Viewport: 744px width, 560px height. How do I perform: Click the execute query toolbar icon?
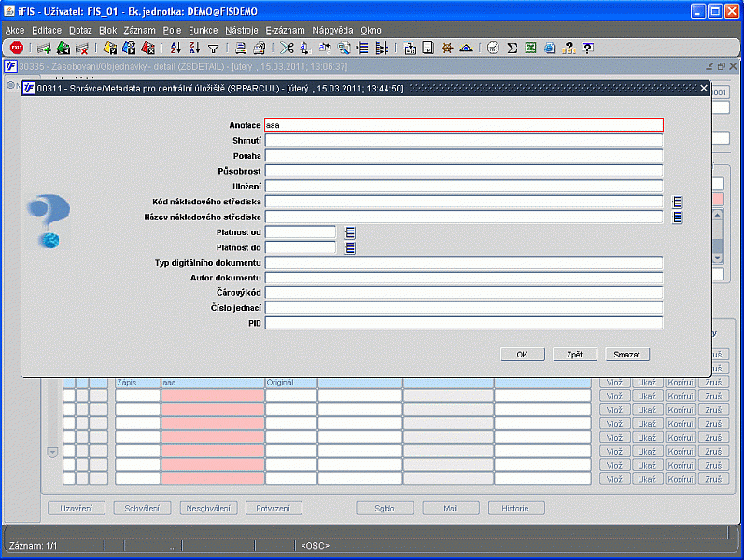tap(129, 48)
